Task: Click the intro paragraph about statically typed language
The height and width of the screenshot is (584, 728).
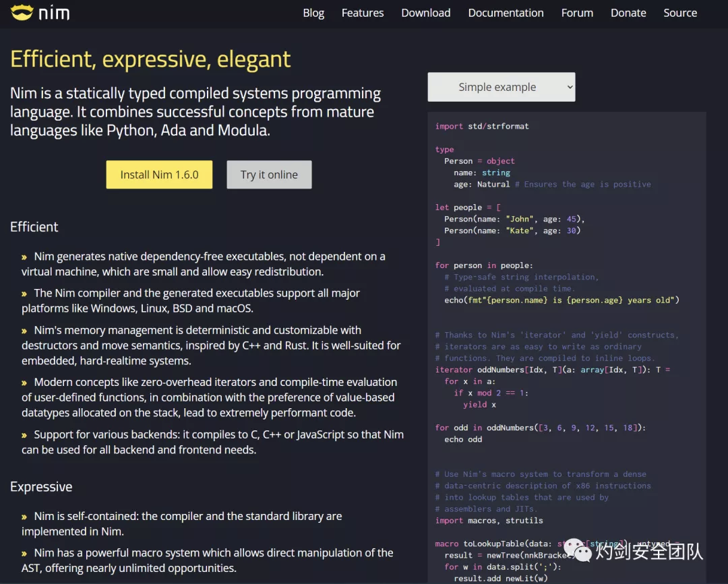Action: coord(195,112)
